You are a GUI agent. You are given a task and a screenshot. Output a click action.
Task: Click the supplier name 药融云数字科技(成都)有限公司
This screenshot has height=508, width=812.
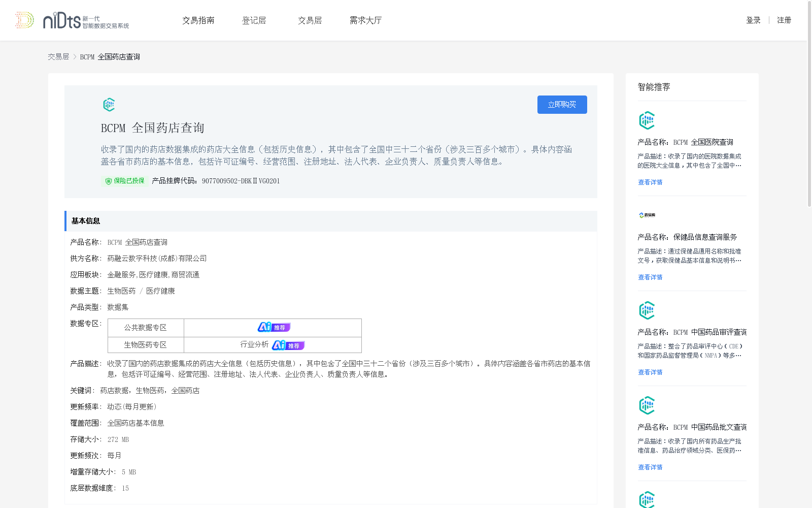click(x=157, y=259)
